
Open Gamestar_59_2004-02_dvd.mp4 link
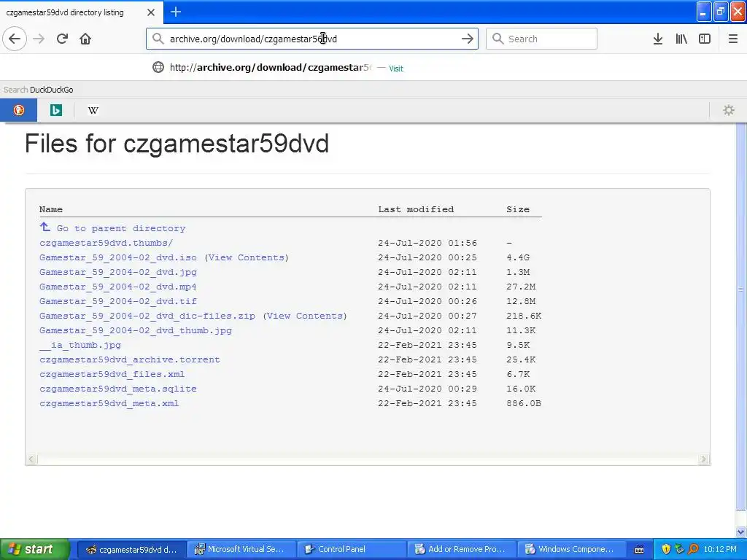117,287
